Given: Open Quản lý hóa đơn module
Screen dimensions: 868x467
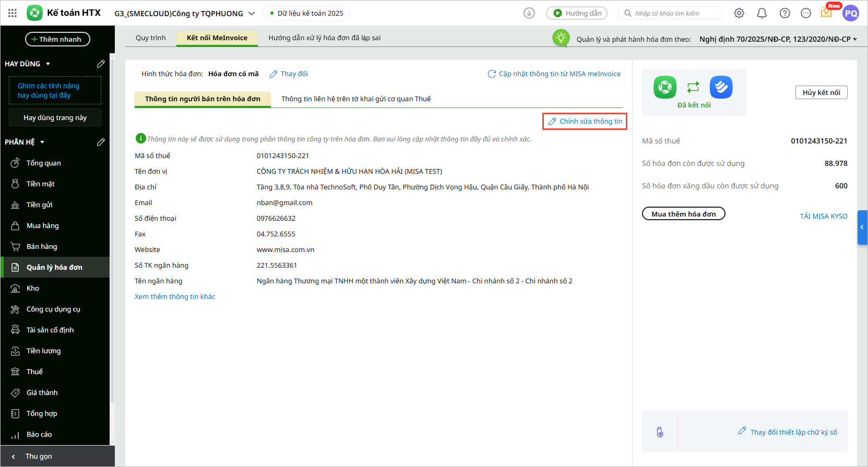Looking at the screenshot, I should click(55, 267).
